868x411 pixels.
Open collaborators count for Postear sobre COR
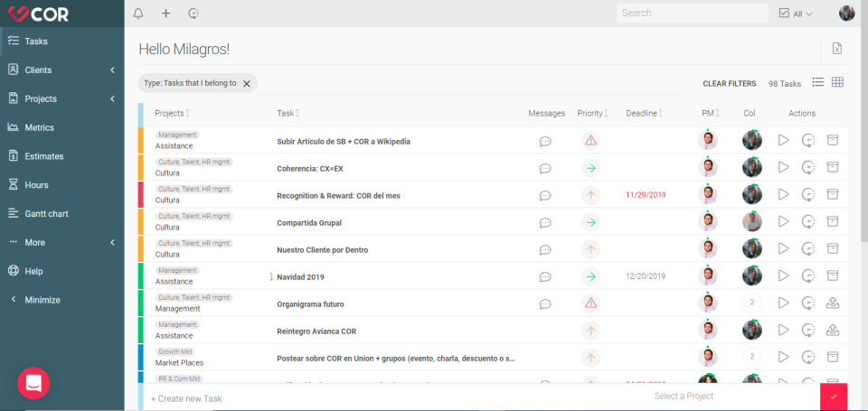click(x=751, y=357)
